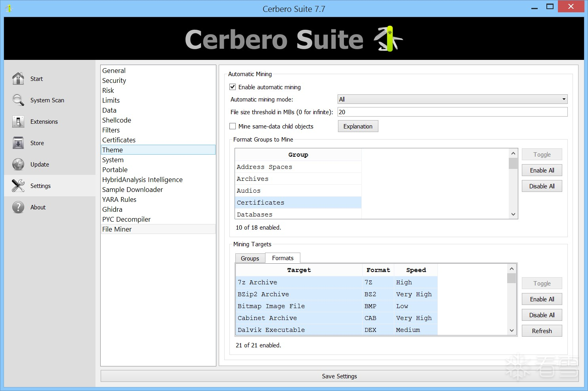
Task: Open Sample Downloader settings
Action: pyautogui.click(x=158, y=190)
